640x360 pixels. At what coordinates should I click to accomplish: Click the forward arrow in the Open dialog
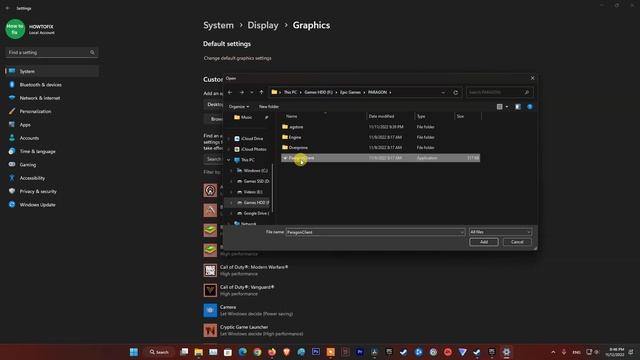point(242,92)
